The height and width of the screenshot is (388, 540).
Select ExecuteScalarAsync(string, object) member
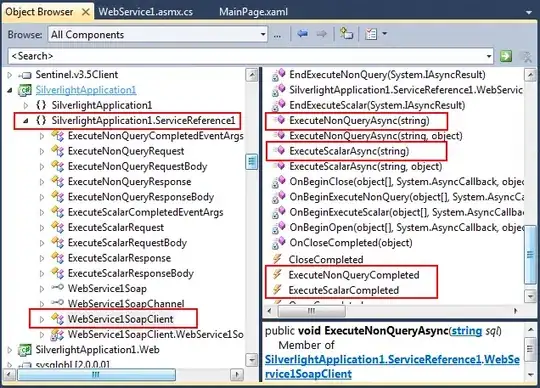click(366, 166)
